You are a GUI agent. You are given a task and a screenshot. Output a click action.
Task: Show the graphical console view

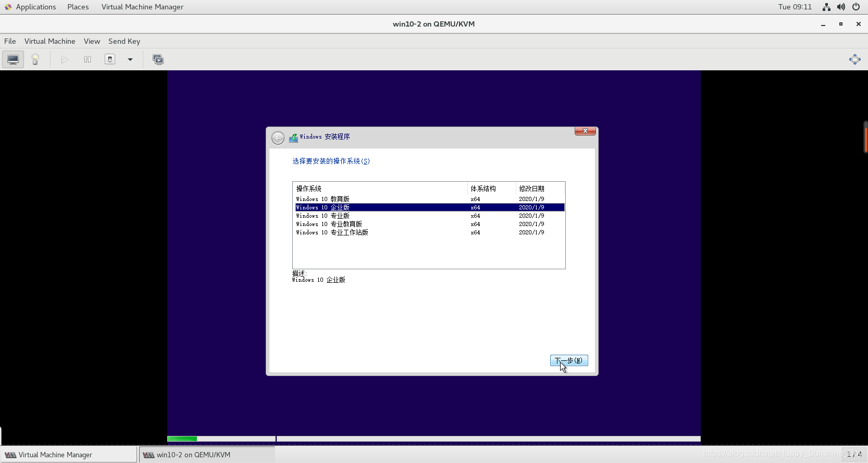point(13,59)
